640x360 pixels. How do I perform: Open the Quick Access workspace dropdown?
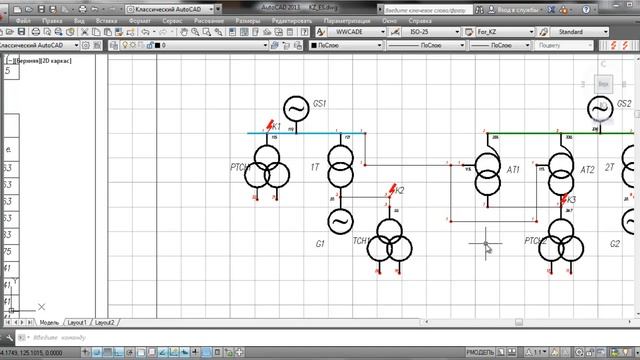[x=211, y=9]
